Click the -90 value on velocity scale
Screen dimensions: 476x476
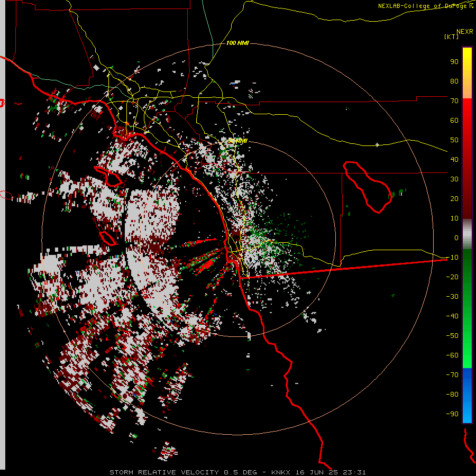[452, 414]
